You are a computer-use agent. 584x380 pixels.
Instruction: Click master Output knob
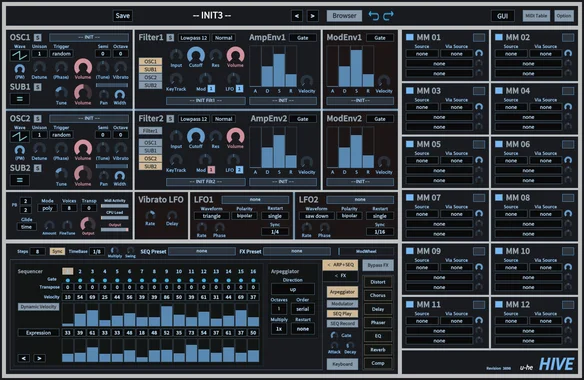coord(88,224)
